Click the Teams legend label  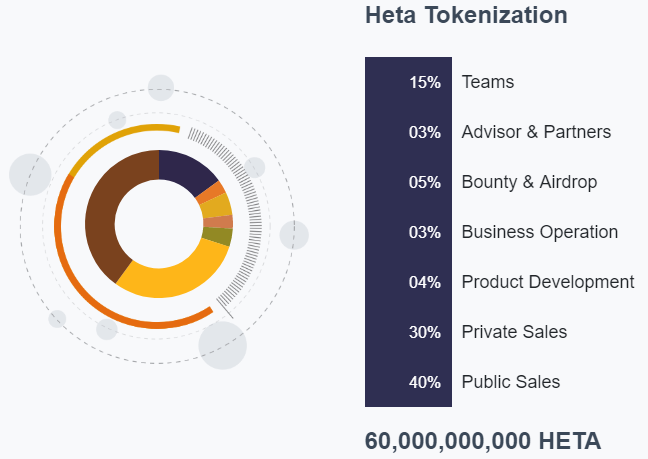point(488,82)
